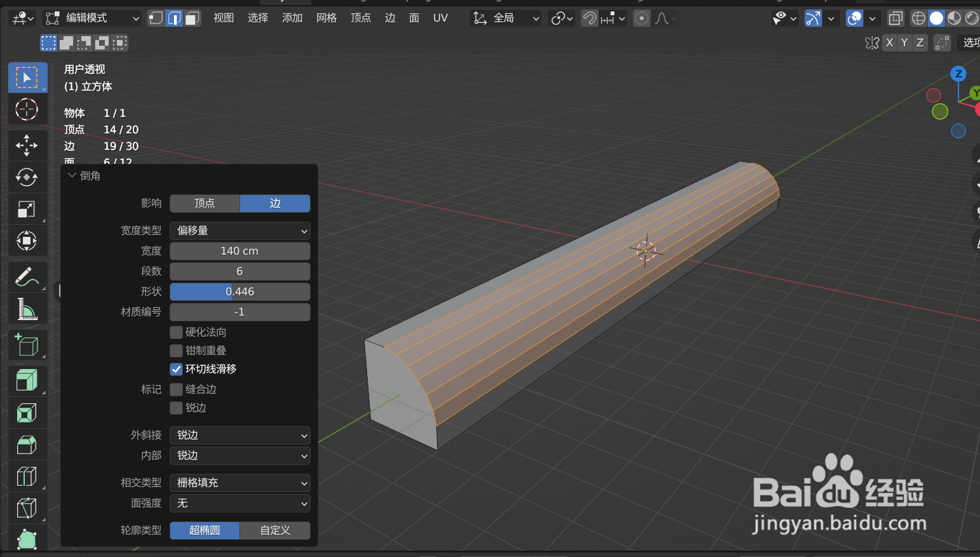The width and height of the screenshot is (980, 557).
Task: Open the 全局 transform orientation dropdown
Action: 506,18
